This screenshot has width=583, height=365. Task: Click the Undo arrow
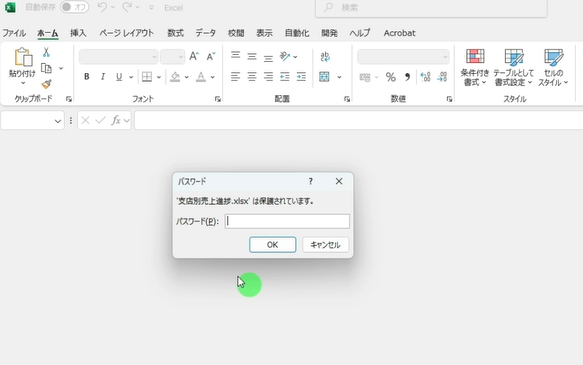[x=102, y=7]
